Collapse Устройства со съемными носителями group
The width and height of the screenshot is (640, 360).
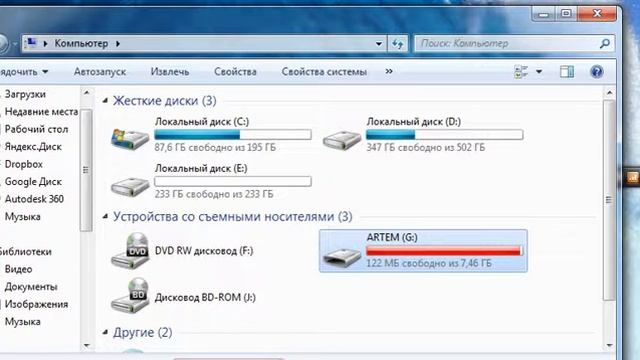tap(105, 216)
